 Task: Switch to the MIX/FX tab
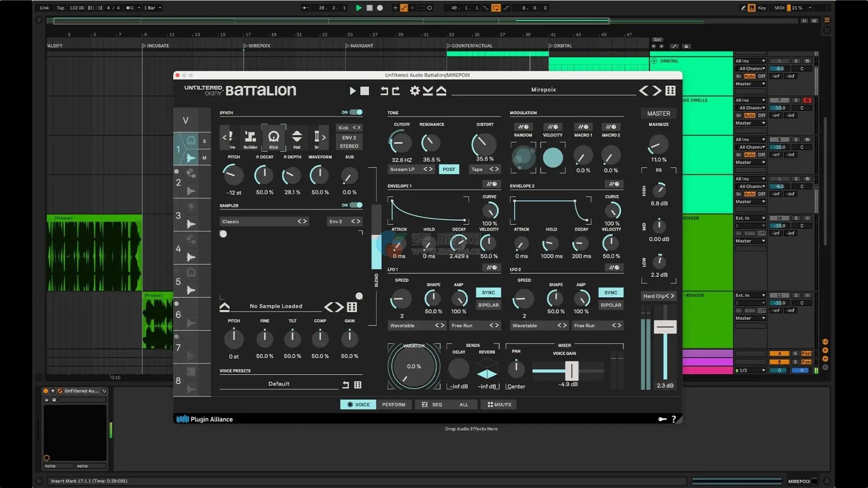tap(499, 404)
